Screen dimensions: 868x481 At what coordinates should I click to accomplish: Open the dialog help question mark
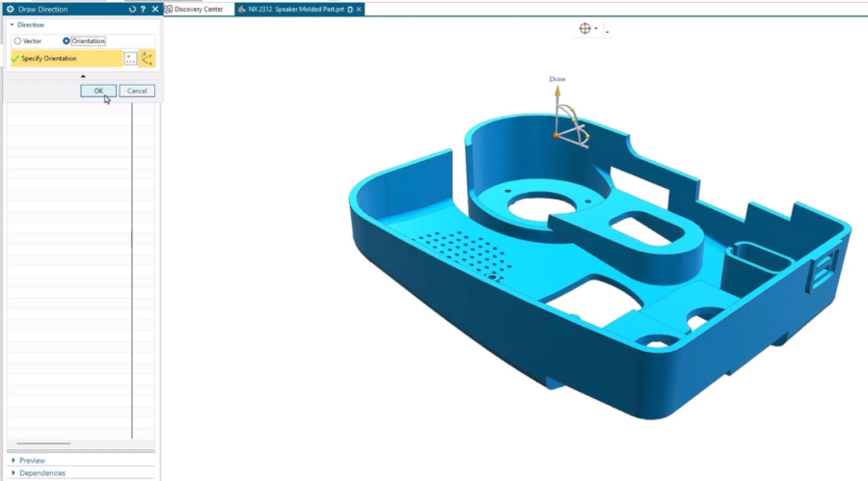click(144, 9)
